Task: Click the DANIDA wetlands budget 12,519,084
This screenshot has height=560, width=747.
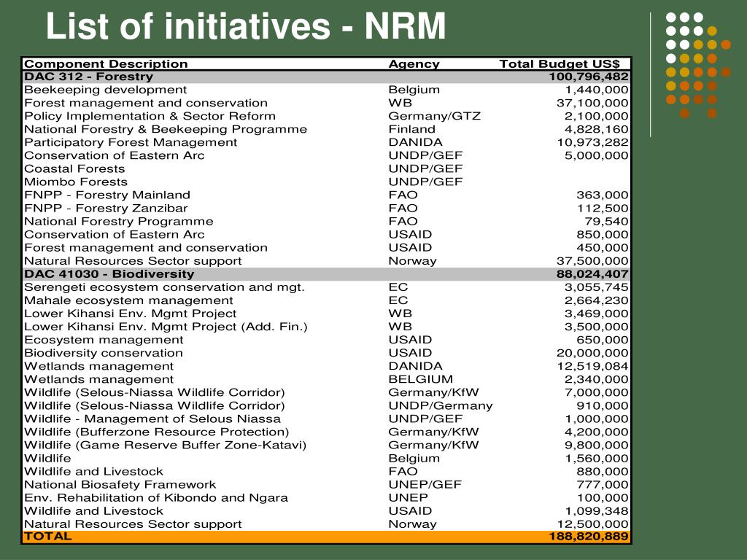Action: pos(592,366)
